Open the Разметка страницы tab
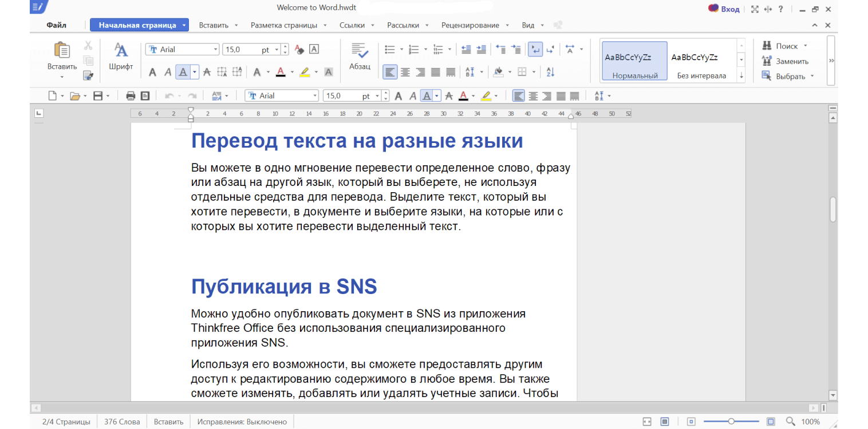868x429 pixels. click(x=284, y=25)
